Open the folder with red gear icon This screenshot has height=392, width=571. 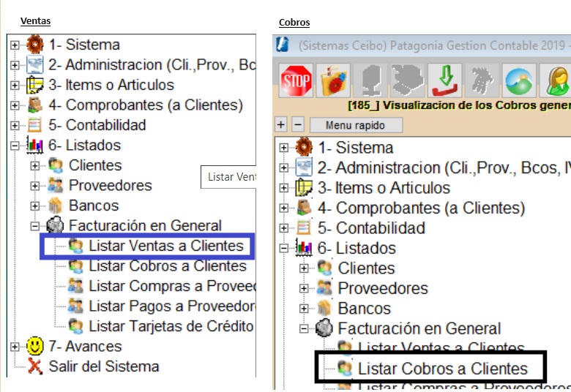point(333,80)
